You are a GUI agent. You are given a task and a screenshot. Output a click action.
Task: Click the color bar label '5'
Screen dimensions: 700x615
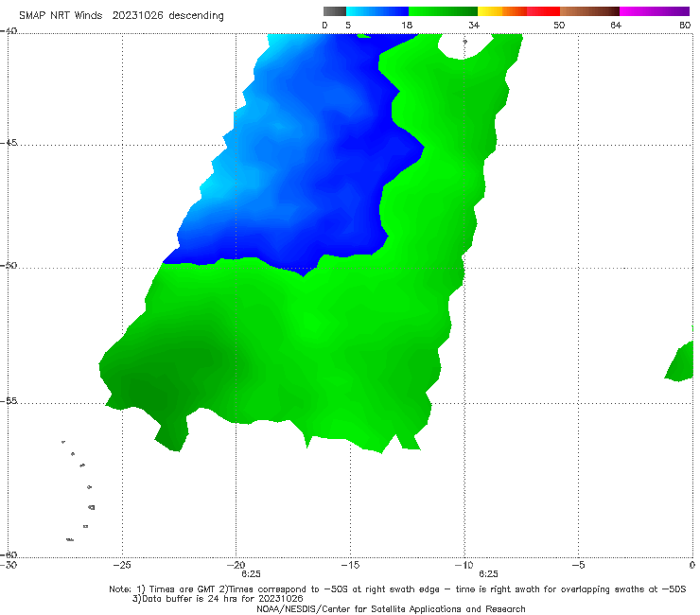coord(348,25)
